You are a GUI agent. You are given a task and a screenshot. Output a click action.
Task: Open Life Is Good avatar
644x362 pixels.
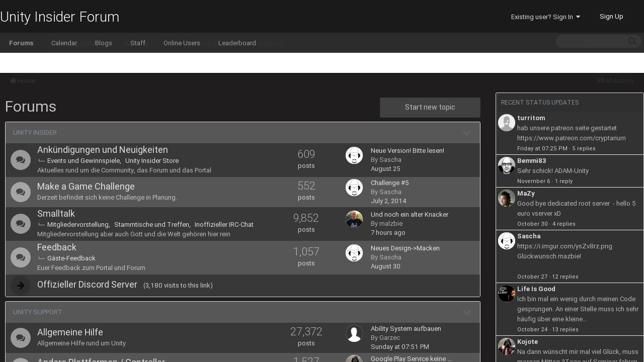tap(507, 294)
